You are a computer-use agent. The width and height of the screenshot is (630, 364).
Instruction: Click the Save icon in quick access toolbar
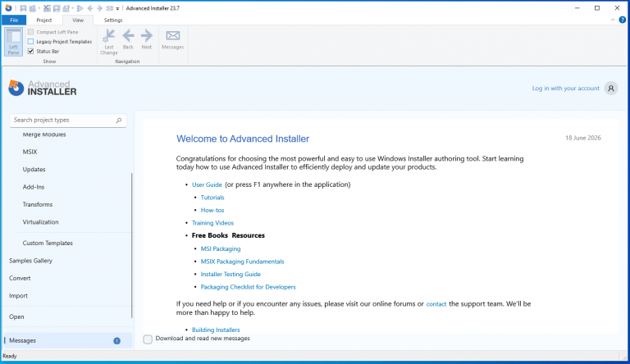(23, 8)
